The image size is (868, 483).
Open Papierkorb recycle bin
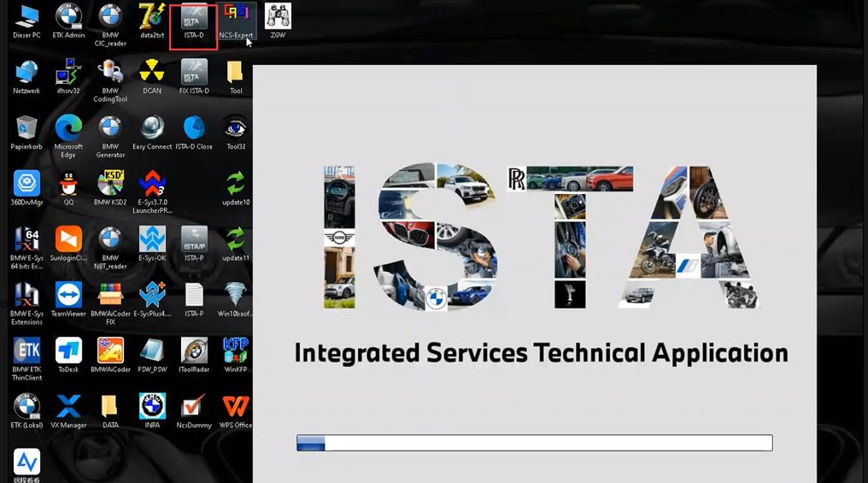click(x=26, y=133)
